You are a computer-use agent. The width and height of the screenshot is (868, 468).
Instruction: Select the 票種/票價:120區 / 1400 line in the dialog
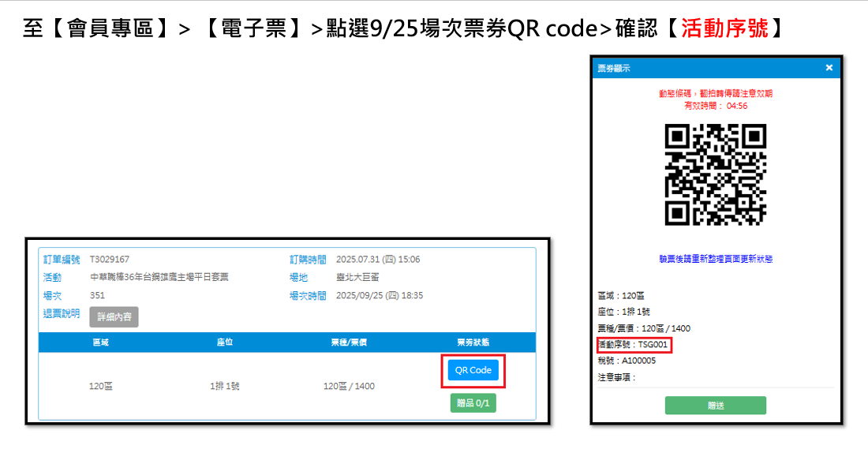[645, 328]
